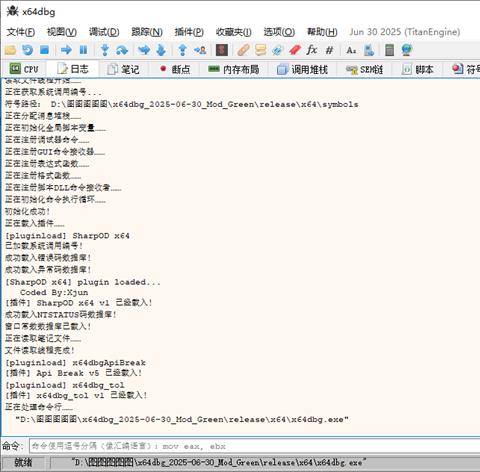Open the 选项(O) menu

pos(279,32)
